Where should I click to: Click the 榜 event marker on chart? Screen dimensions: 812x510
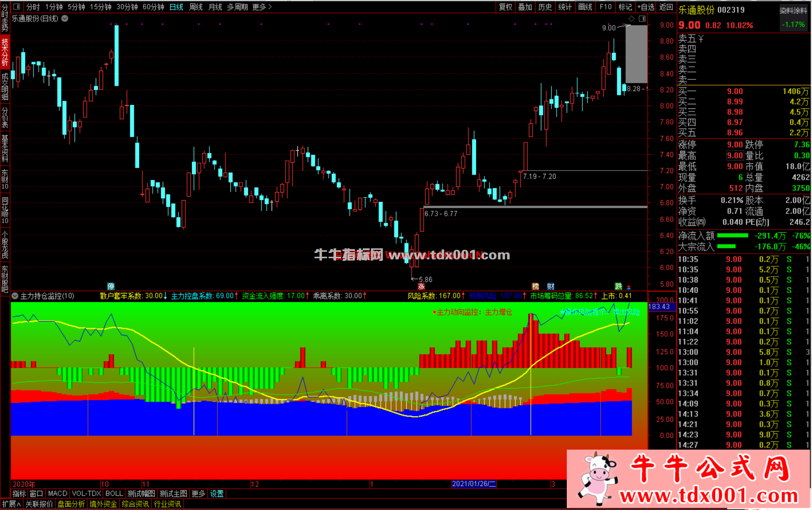click(x=535, y=287)
